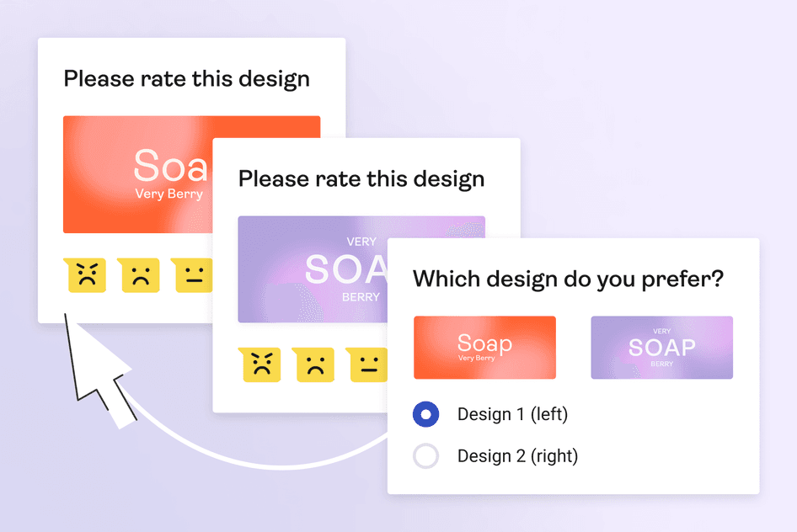Select the sad face emoji under orange design
The height and width of the screenshot is (532, 797).
click(x=139, y=275)
